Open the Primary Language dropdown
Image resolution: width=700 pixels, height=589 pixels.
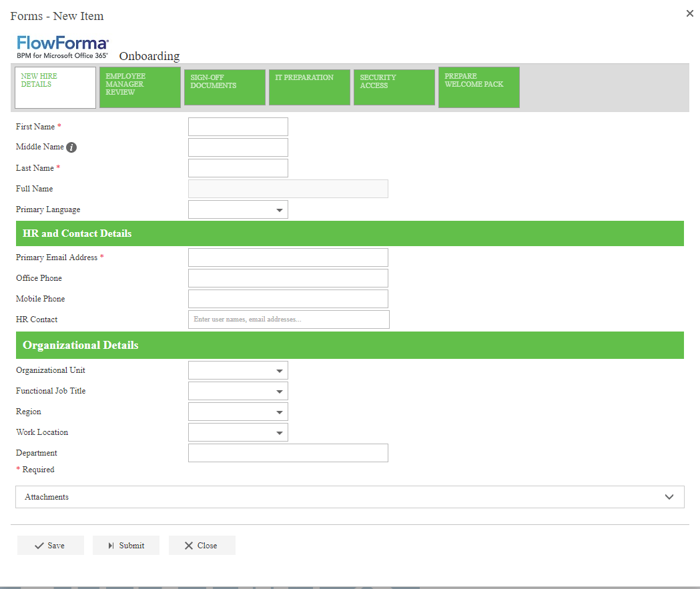[x=238, y=209]
